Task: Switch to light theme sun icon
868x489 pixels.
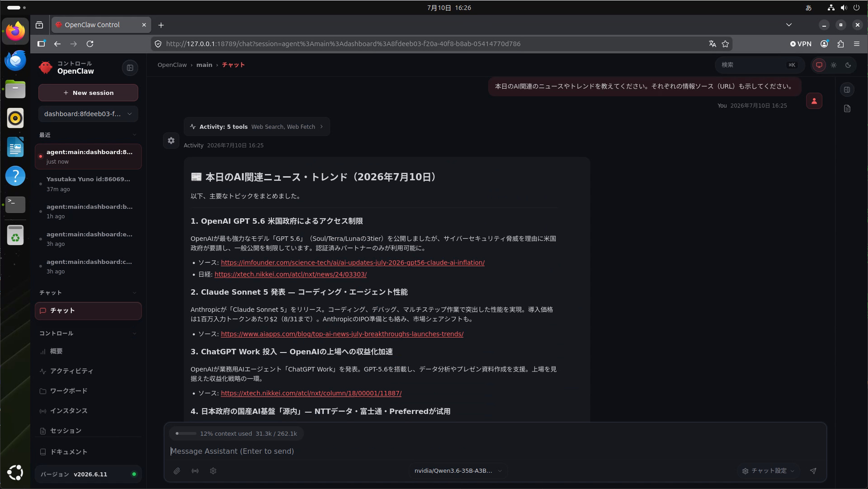Action: click(x=834, y=65)
